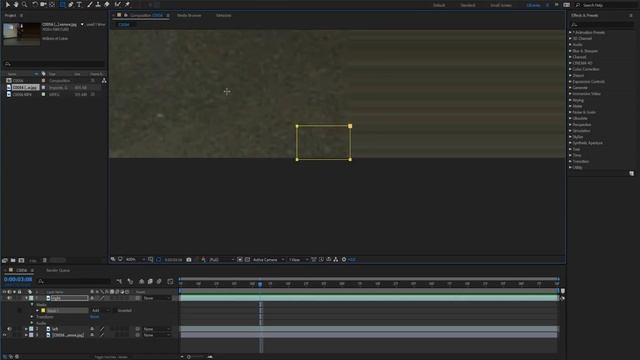The width and height of the screenshot is (640, 360).
Task: Open the 1 View layout dropdown
Action: click(298, 260)
